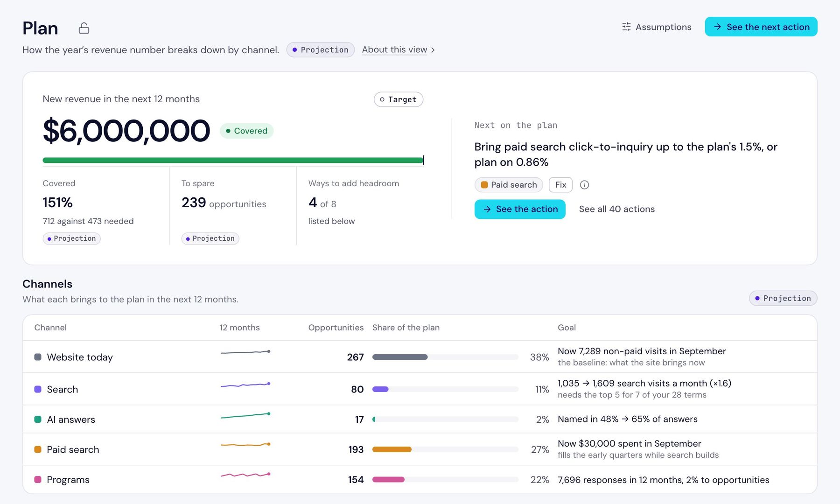The height and width of the screenshot is (504, 840).
Task: Click the Paid search sparkline chart
Action: [245, 445]
